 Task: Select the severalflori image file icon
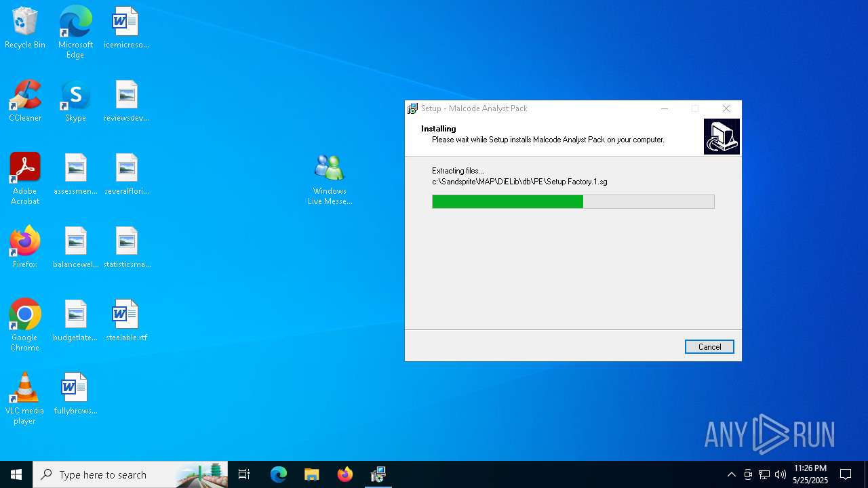click(126, 175)
